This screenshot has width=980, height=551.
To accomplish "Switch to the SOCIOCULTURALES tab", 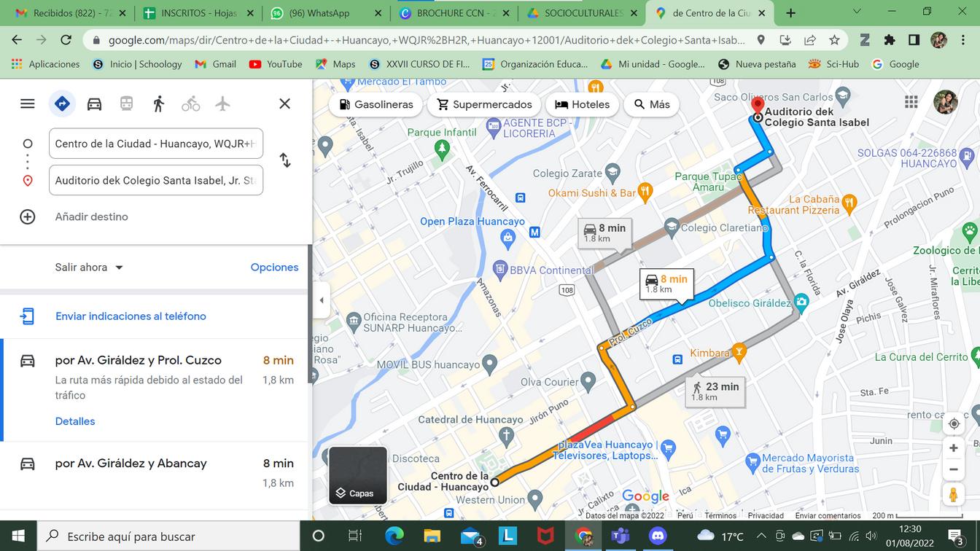I will (583, 13).
